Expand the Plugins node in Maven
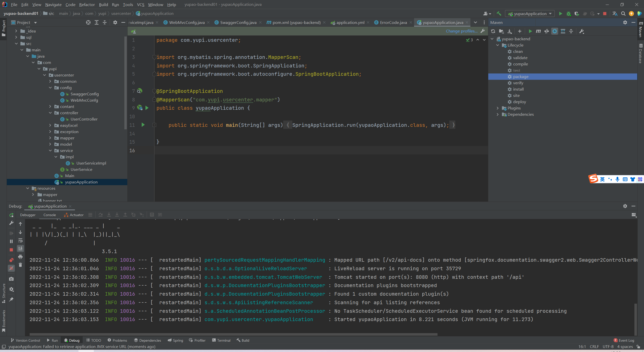This screenshot has width=644, height=352. point(498,108)
